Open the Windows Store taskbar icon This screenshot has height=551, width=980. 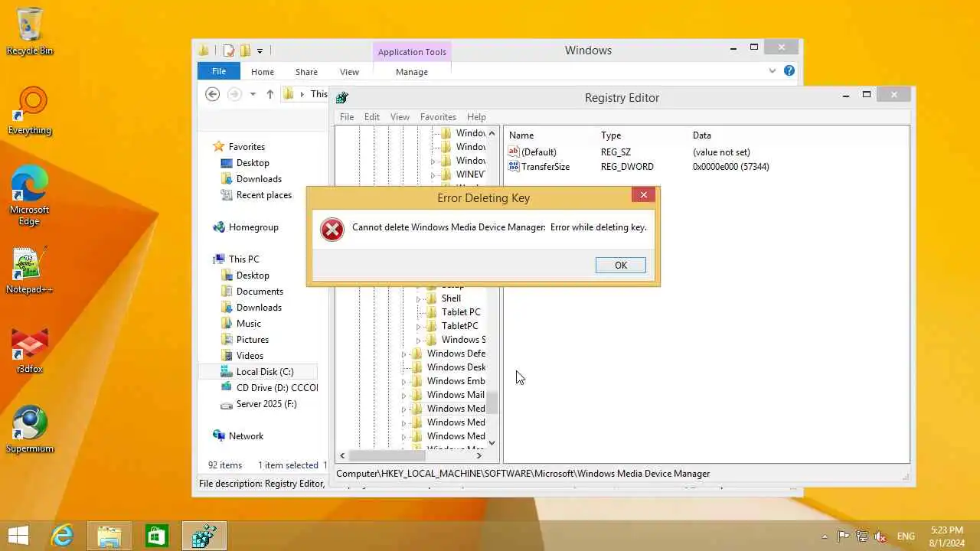pyautogui.click(x=156, y=536)
